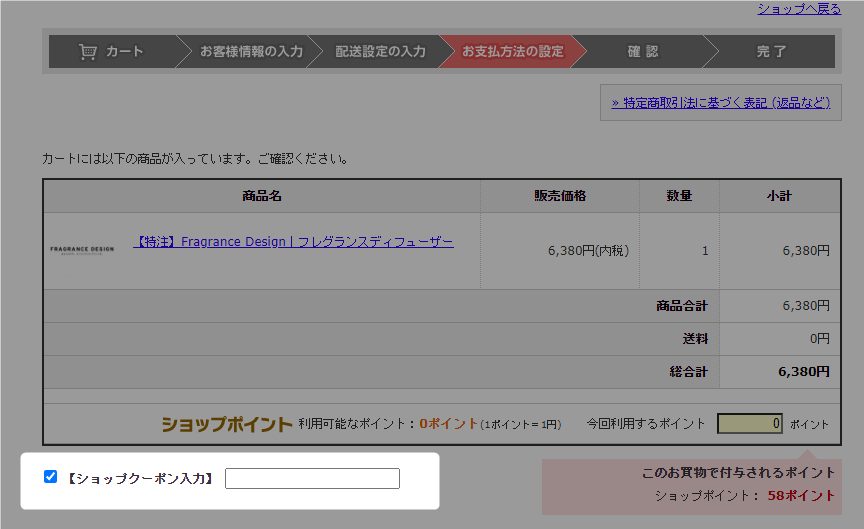Click the 商品名 column header
The image size is (864, 529).
click(262, 196)
